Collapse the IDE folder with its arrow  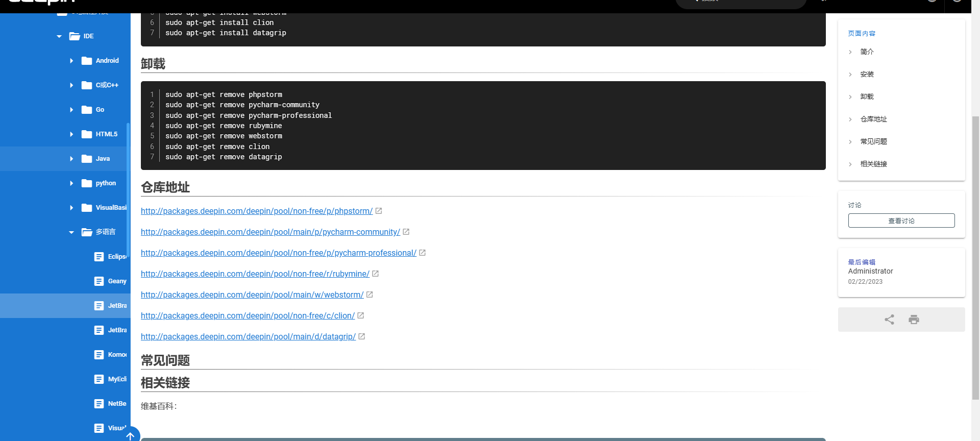(59, 36)
